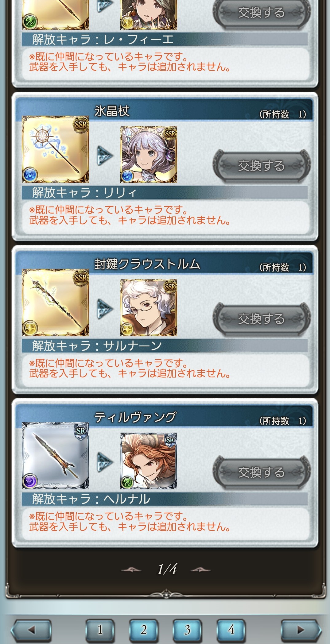Click 交換する for the レ・フィーエ weapon
Viewport: 330px width, 644px height.
click(262, 13)
